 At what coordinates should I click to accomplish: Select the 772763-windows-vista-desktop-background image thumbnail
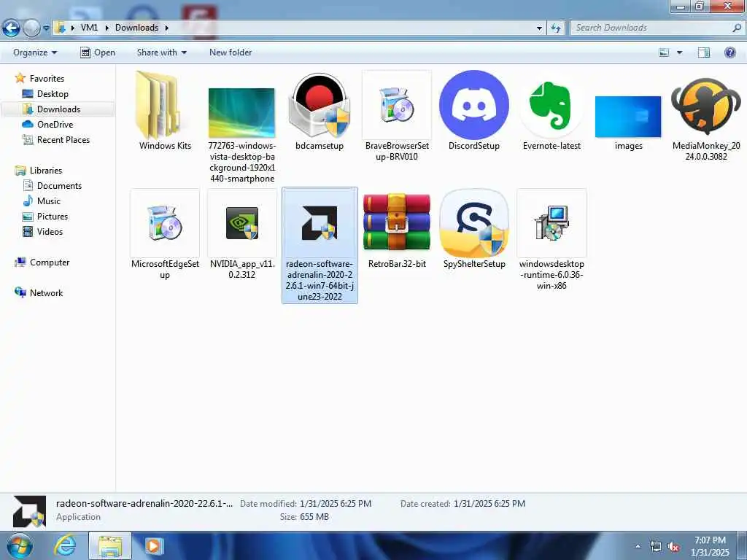click(241, 113)
